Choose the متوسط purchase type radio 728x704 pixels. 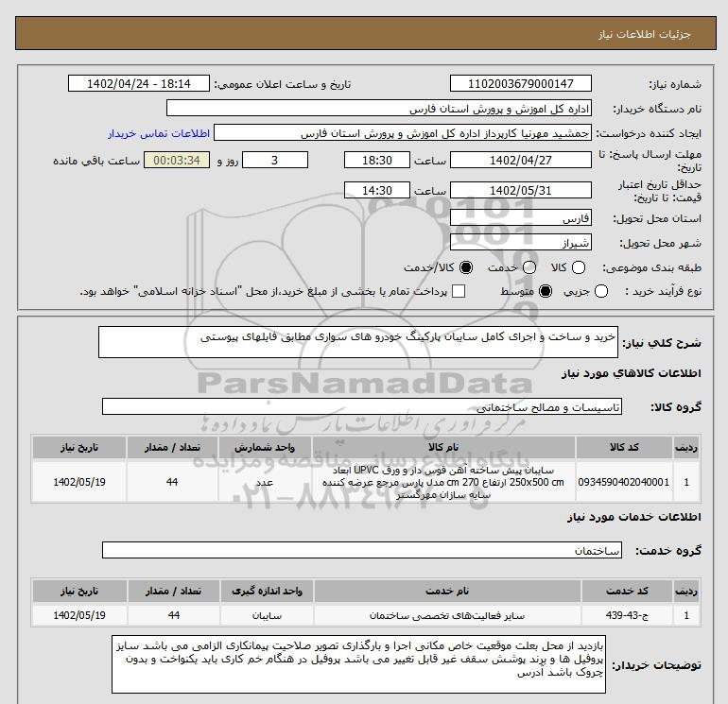click(546, 291)
